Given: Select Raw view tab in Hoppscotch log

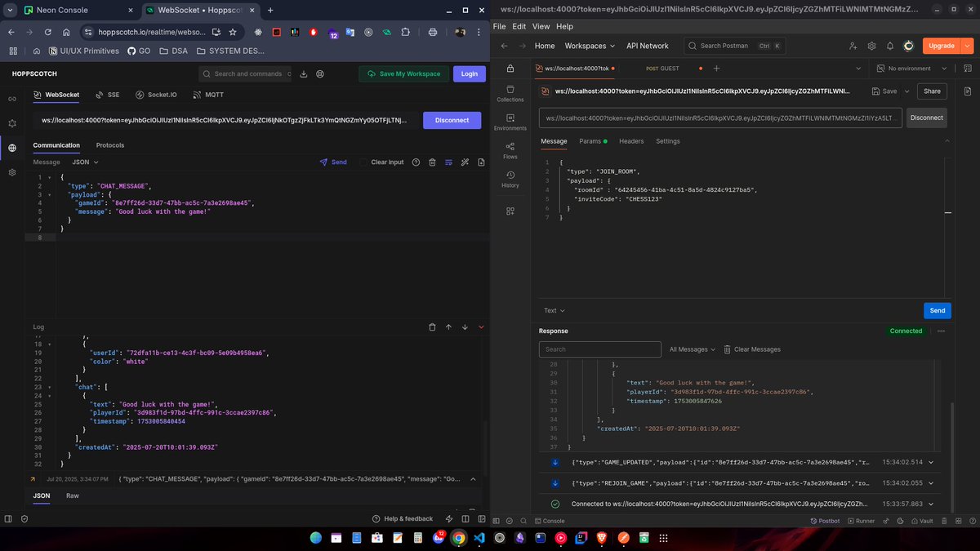Looking at the screenshot, I should (73, 495).
